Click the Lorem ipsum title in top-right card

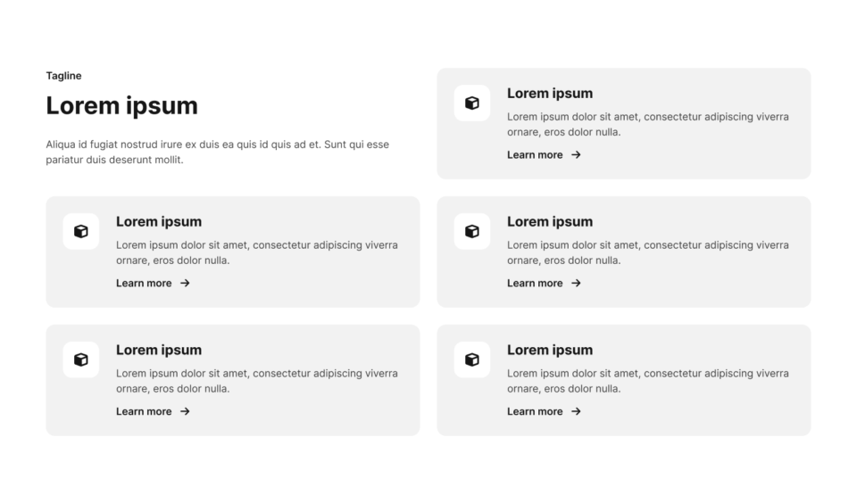(x=550, y=94)
